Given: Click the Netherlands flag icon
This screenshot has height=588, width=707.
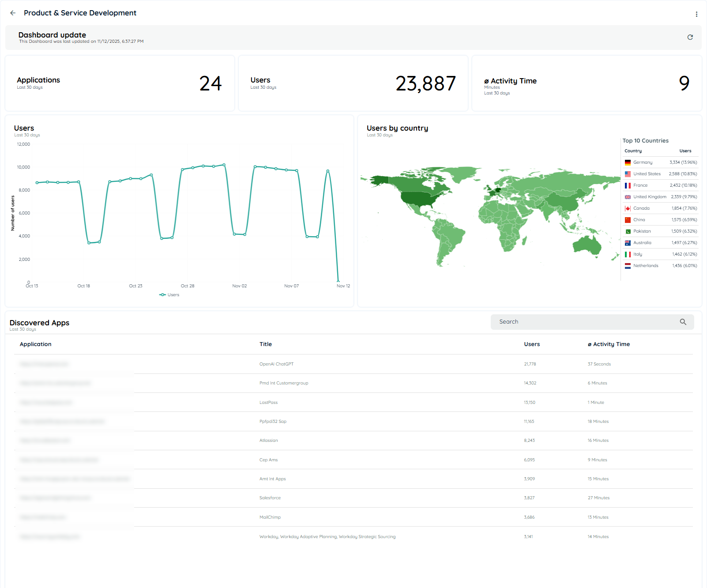Looking at the screenshot, I should [628, 265].
